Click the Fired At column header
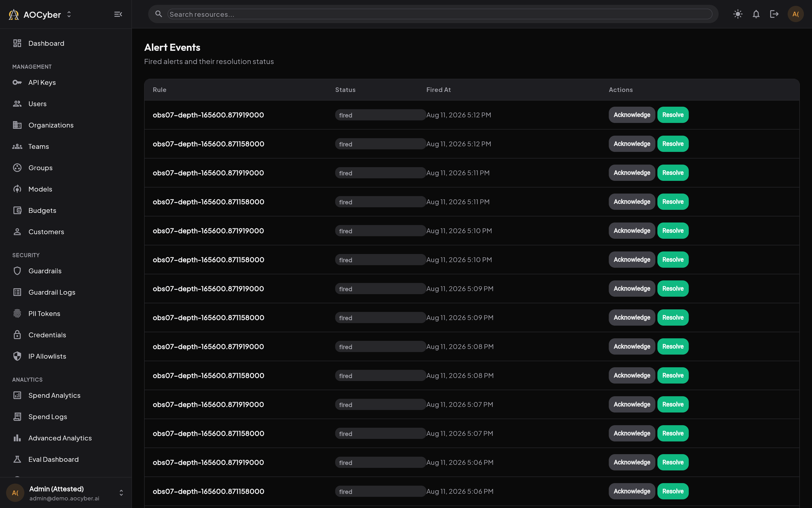The width and height of the screenshot is (812, 508). tap(438, 90)
